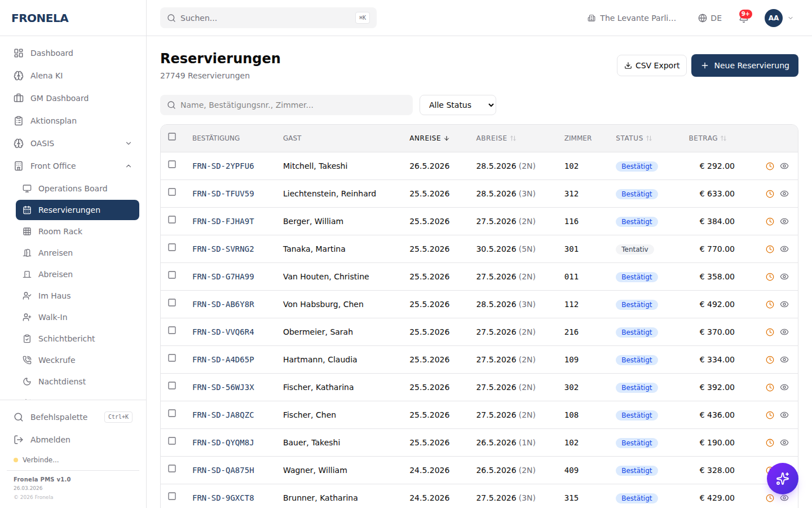Sort the table by BETRAG column
812x508 pixels.
tap(708, 138)
